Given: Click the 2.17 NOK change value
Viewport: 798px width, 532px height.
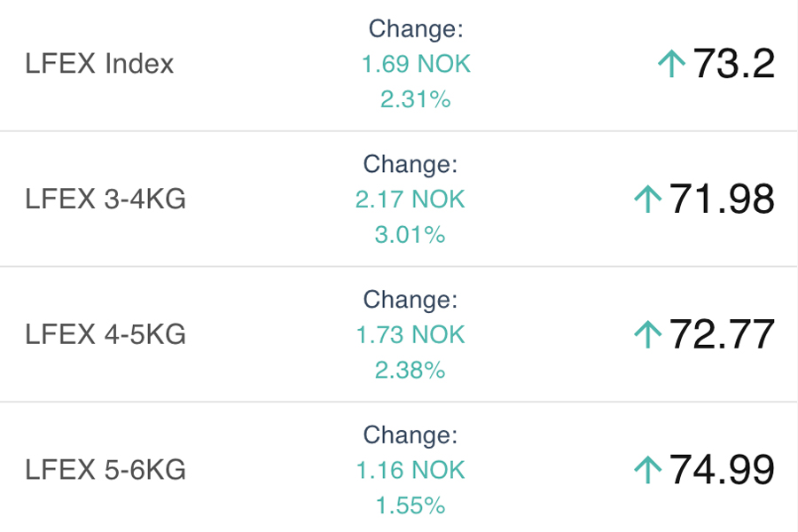Looking at the screenshot, I should click(x=411, y=199).
